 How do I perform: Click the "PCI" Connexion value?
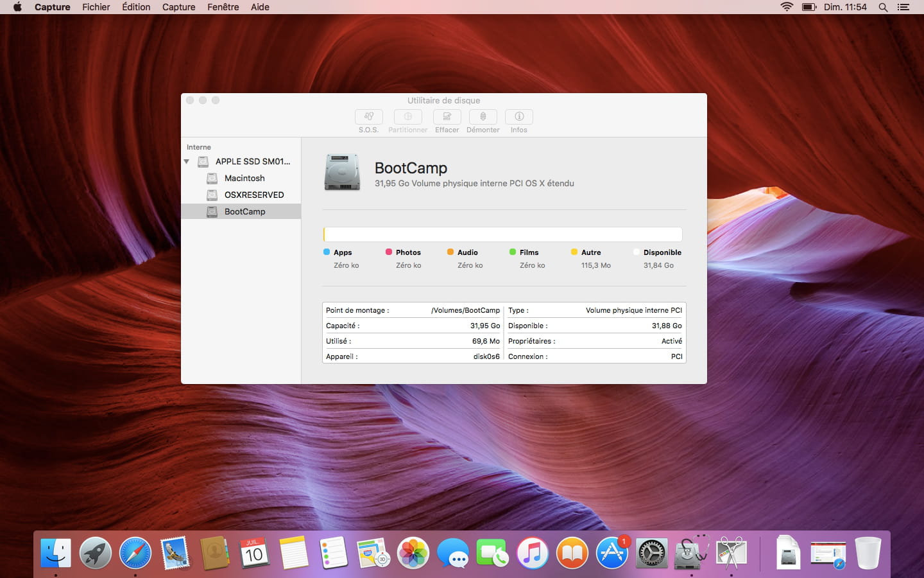click(x=677, y=356)
